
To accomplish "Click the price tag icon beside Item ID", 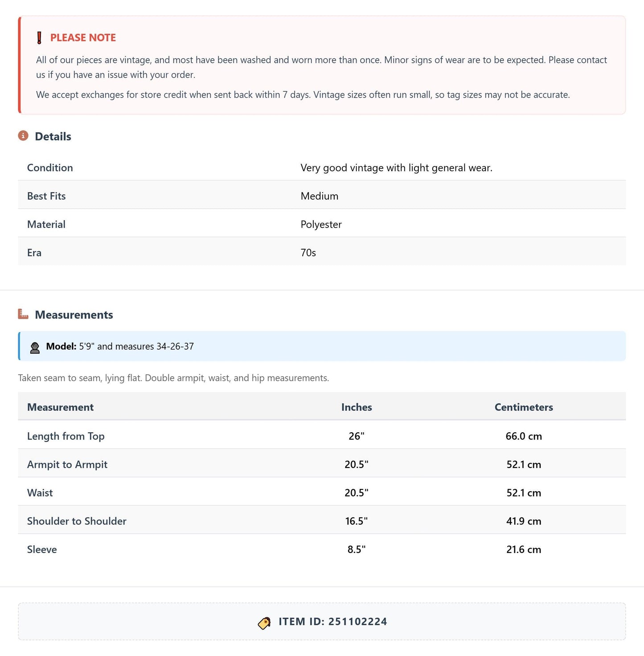I will [x=264, y=623].
